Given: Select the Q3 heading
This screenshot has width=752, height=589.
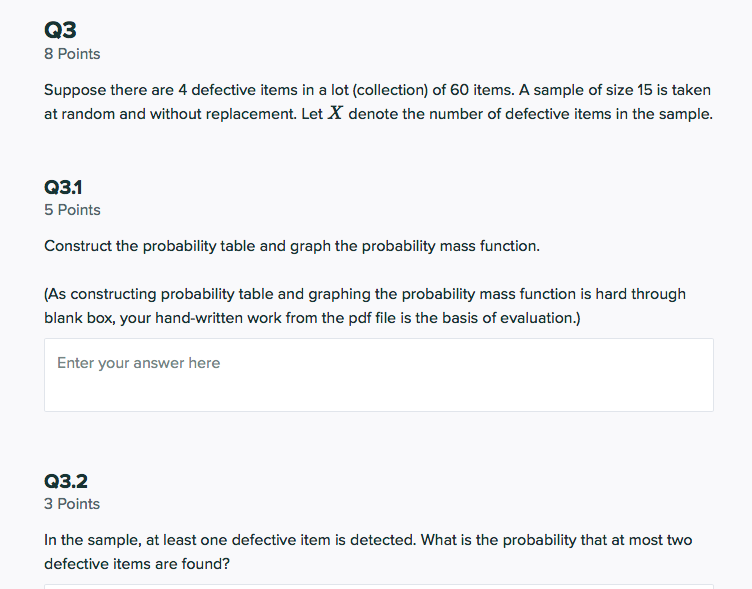Looking at the screenshot, I should click(60, 30).
